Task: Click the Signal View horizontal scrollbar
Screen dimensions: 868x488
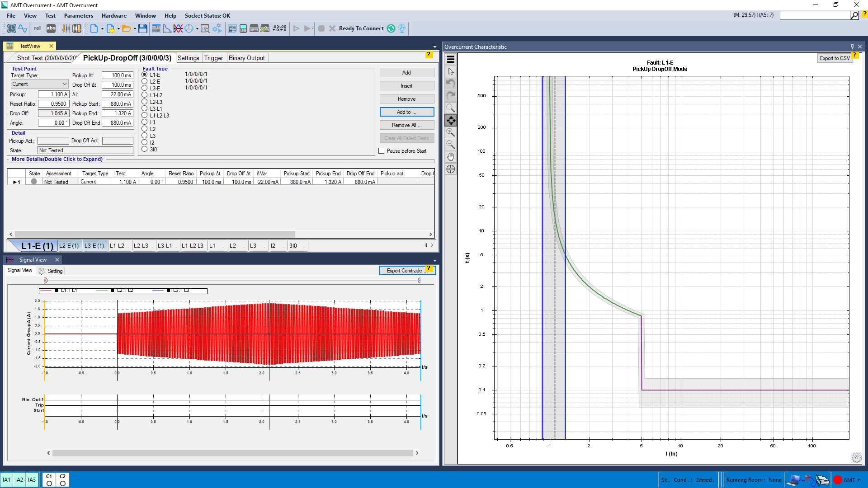Action: coord(232,453)
